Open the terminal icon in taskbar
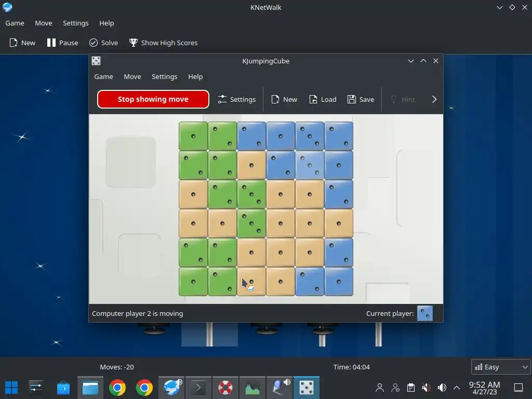 (198, 388)
